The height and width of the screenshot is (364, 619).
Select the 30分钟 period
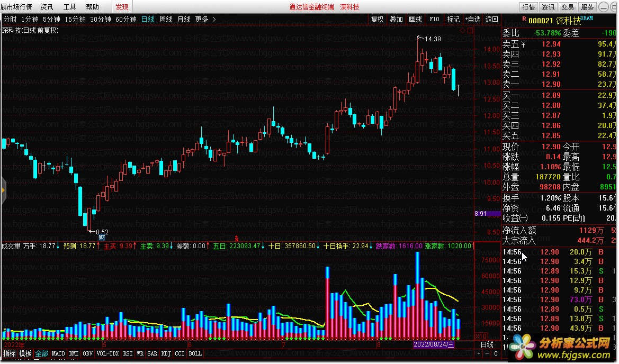[100, 19]
